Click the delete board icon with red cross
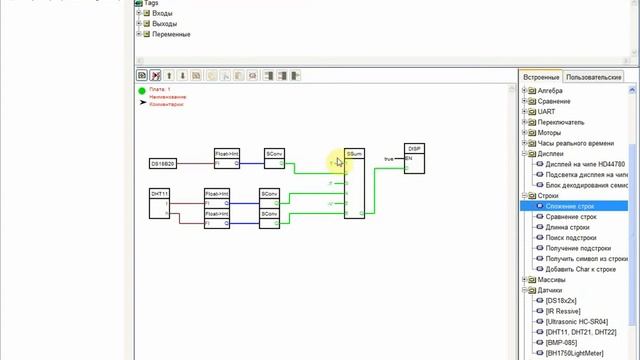Image resolution: width=640 pixels, height=360 pixels. coord(156,76)
